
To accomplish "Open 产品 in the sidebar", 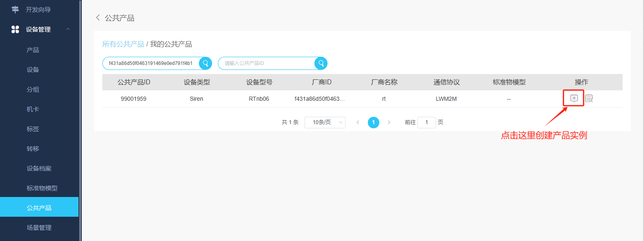I will coord(33,50).
